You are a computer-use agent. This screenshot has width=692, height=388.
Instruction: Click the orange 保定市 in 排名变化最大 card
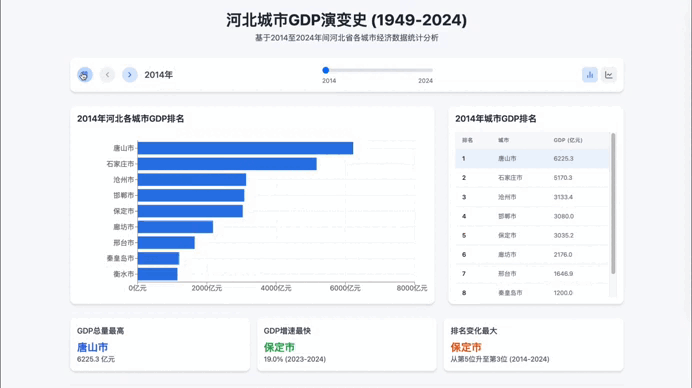[x=466, y=347]
